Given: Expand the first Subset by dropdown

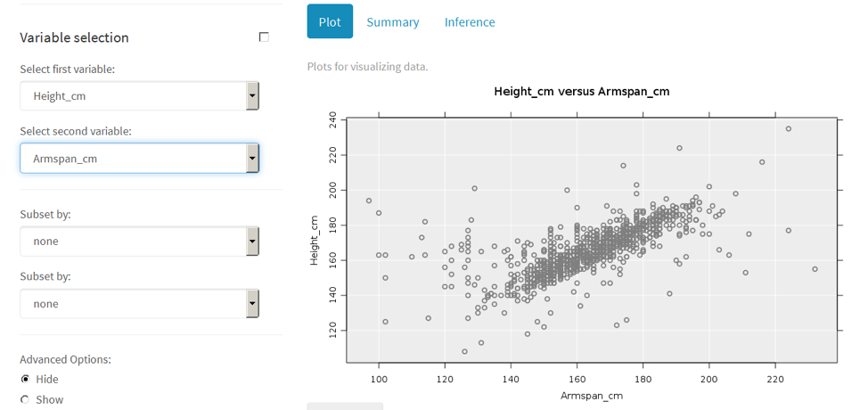Looking at the screenshot, I should click(x=139, y=241).
